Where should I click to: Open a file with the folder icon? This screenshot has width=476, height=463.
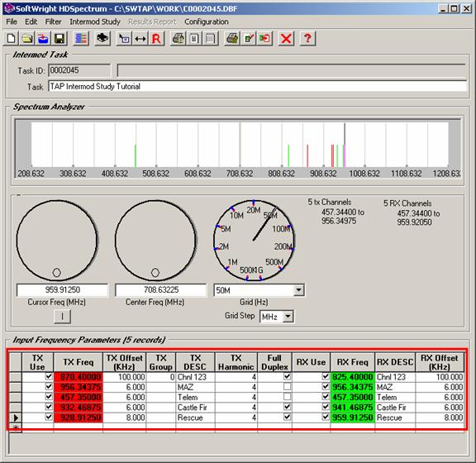click(27, 39)
